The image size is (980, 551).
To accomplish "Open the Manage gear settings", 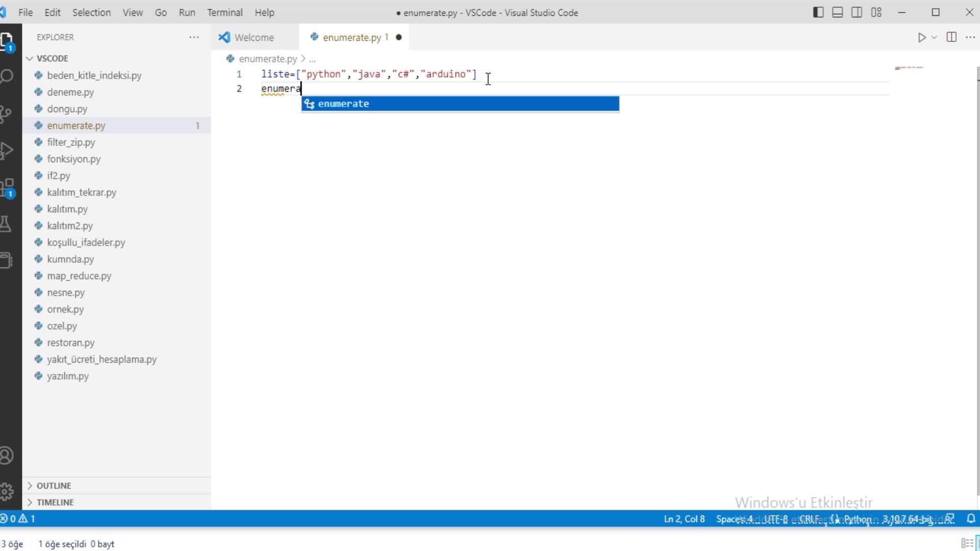I will click(x=7, y=491).
